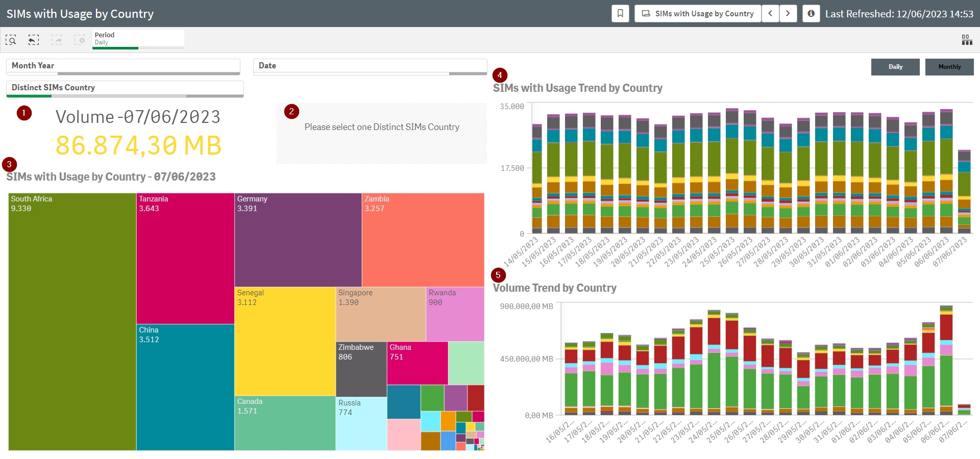Expand the Month Year filter
The height and width of the screenshot is (459, 980).
pos(123,66)
